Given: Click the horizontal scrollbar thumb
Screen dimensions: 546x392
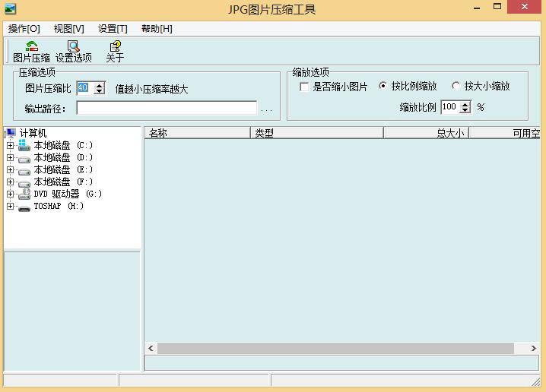Looking at the screenshot, I should (x=335, y=348).
